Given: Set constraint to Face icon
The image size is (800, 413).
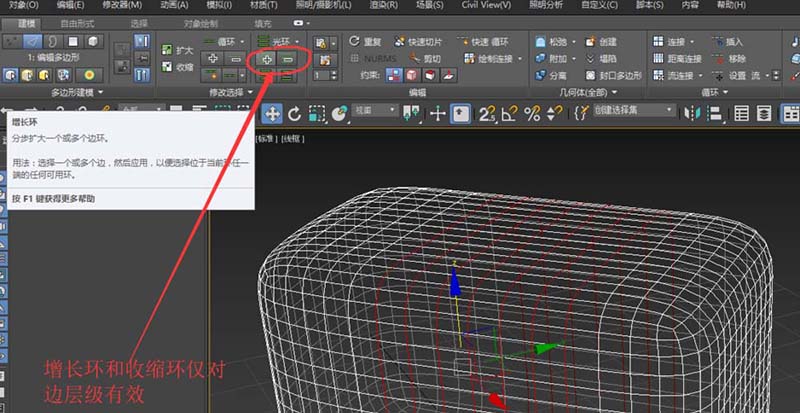Looking at the screenshot, I should coord(430,76).
